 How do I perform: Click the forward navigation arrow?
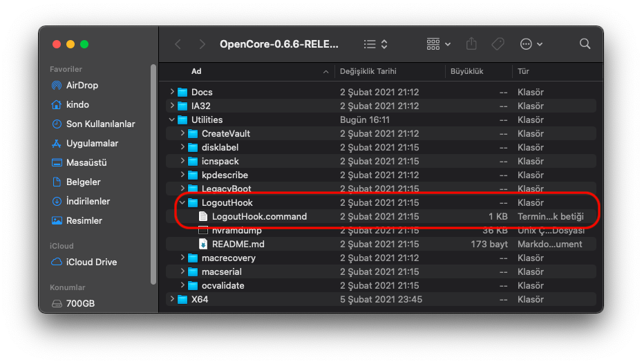click(202, 44)
